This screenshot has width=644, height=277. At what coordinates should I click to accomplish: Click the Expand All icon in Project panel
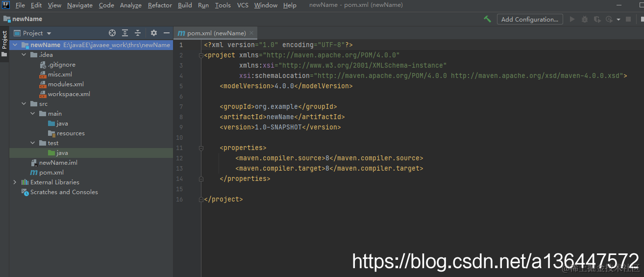coord(125,33)
